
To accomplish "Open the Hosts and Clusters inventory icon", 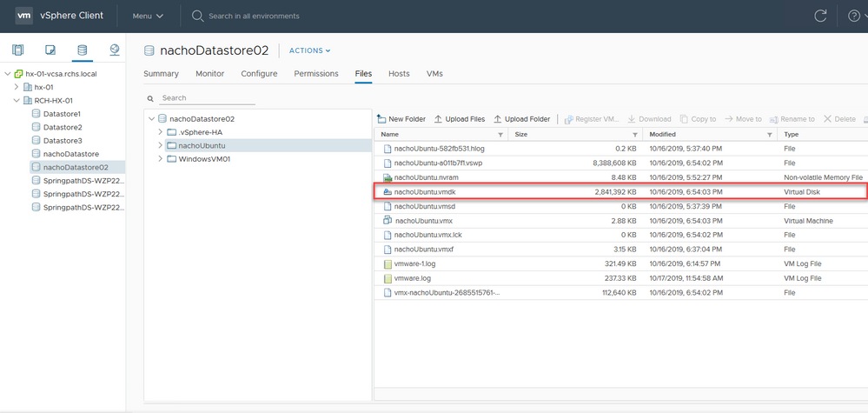I will pyautogui.click(x=18, y=50).
